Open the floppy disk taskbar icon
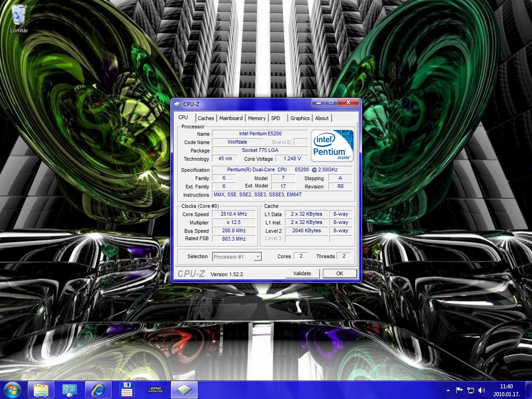The image size is (532, 399). (127, 390)
